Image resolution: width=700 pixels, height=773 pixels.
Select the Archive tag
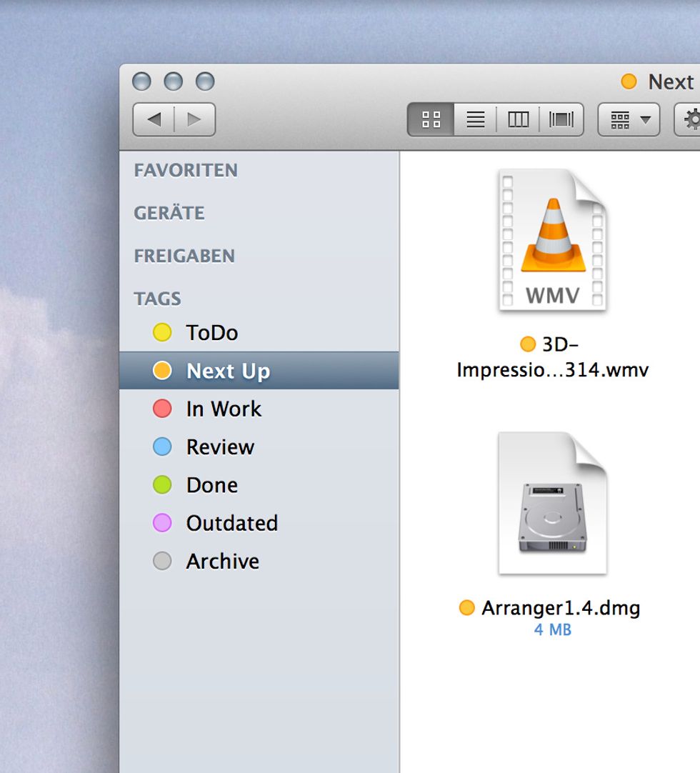tap(259, 561)
